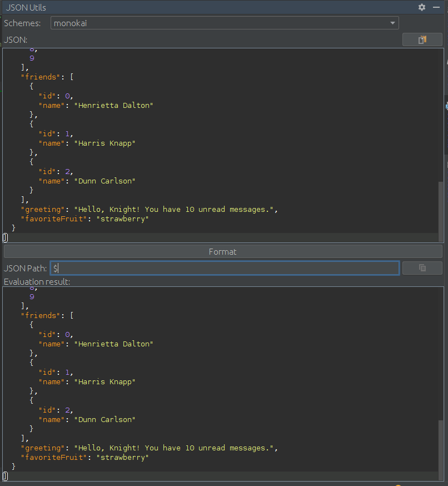This screenshot has height=486, width=448.
Task: Click the "favoriteFruit" key in the JSON editor
Action: (54, 219)
